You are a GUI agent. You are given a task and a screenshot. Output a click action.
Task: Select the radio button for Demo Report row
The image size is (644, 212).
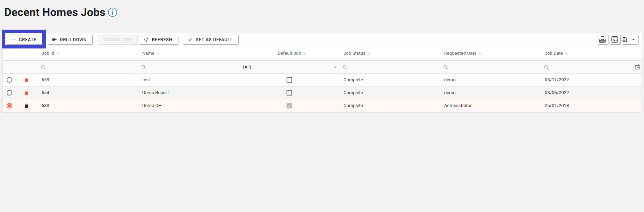[x=9, y=93]
